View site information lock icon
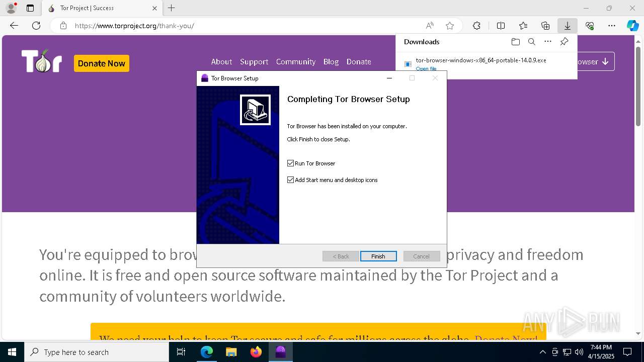This screenshot has height=362, width=644. pyautogui.click(x=63, y=26)
